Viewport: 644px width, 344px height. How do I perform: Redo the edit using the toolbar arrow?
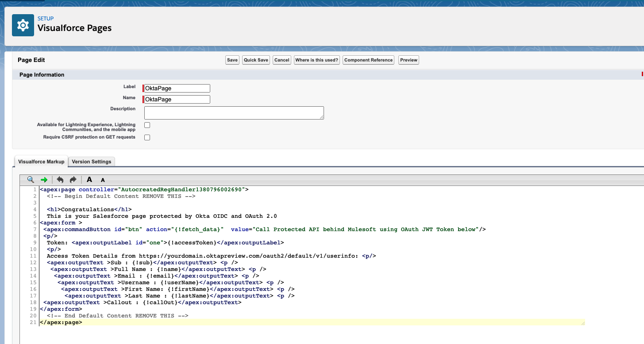tap(73, 180)
